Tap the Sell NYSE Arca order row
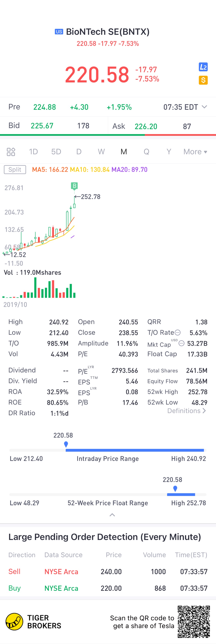The height and width of the screenshot is (644, 216). coord(108,572)
